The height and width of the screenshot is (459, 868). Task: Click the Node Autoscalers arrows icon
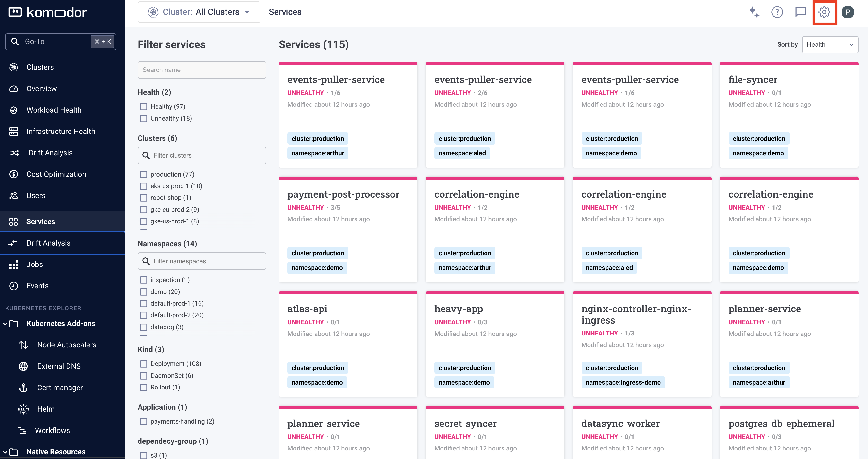23,345
